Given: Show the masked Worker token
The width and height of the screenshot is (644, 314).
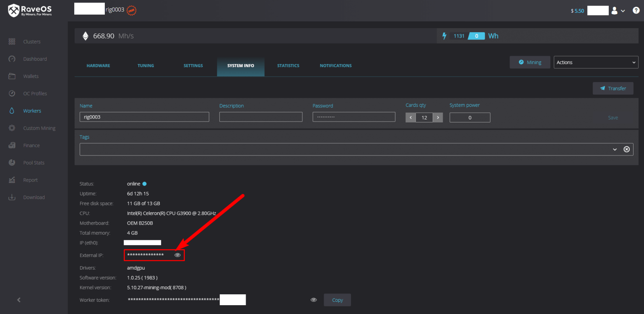Looking at the screenshot, I should [313, 299].
